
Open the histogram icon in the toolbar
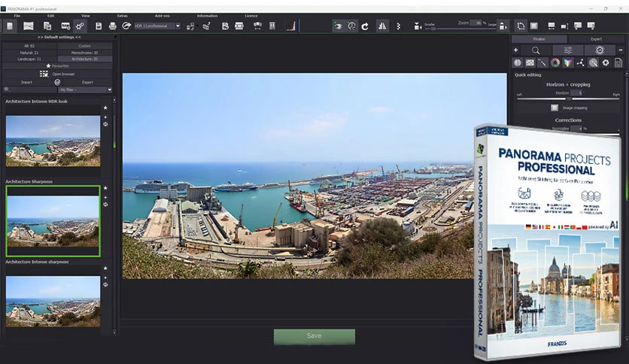[290, 26]
